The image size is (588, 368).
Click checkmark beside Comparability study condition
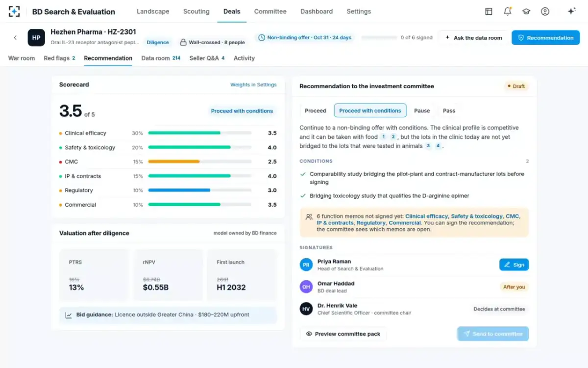coord(303,174)
